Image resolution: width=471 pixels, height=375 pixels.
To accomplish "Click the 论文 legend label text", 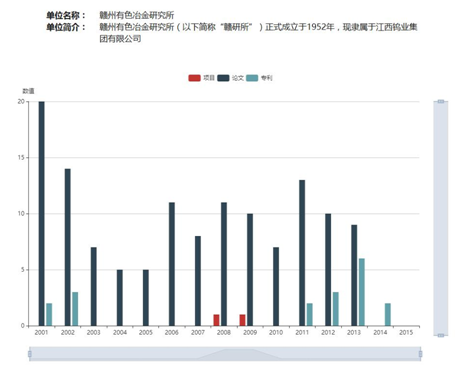I will point(238,78).
